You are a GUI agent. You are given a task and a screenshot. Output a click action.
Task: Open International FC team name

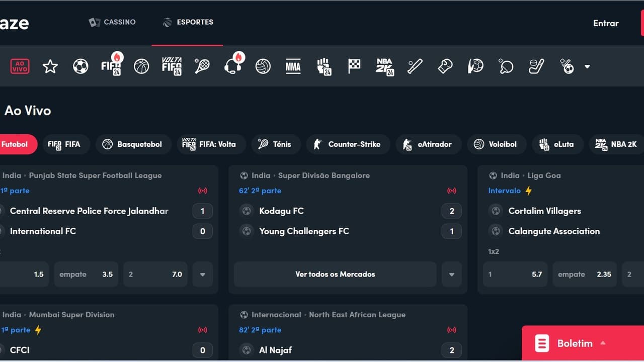pos(43,231)
